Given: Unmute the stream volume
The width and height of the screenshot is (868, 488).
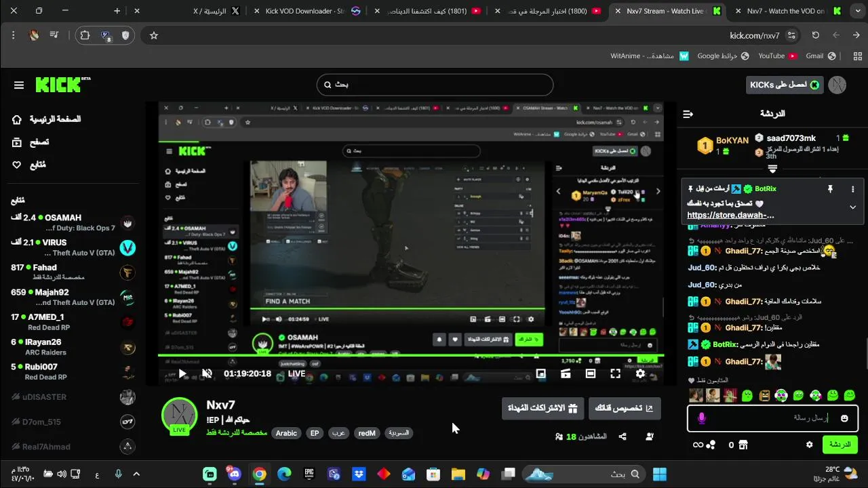Looking at the screenshot, I should point(208,373).
